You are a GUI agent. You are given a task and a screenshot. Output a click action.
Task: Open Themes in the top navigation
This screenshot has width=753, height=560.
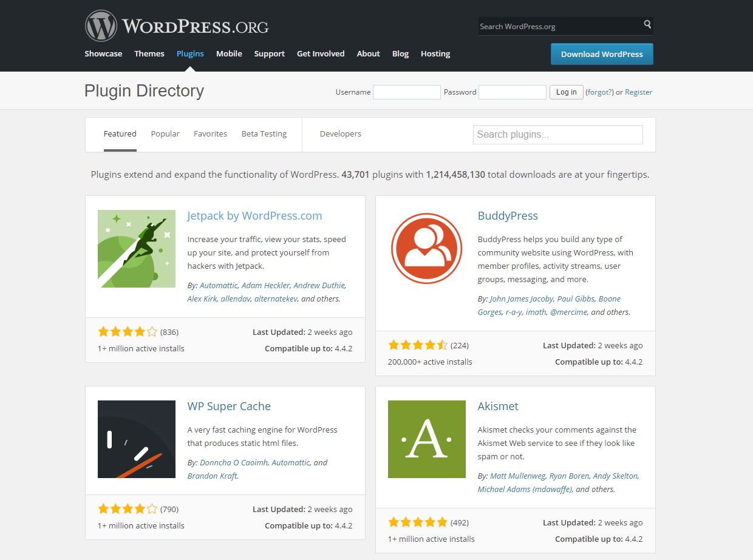[149, 53]
